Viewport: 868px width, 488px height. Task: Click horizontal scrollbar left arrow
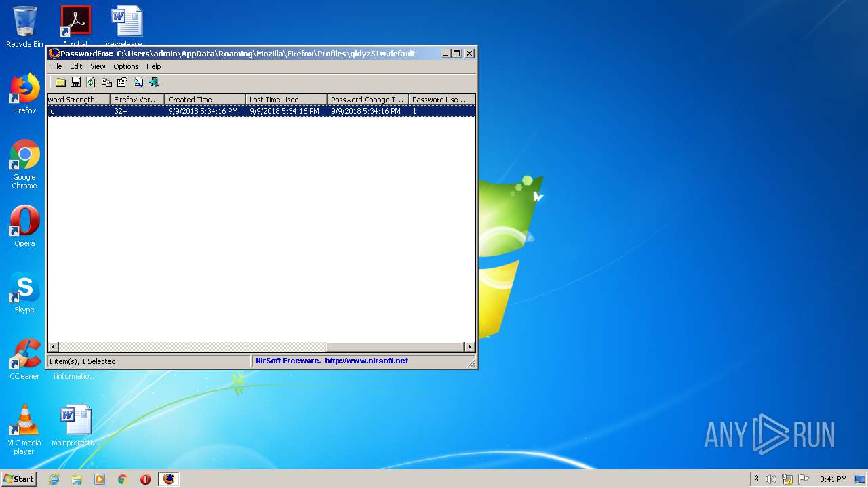click(x=53, y=346)
